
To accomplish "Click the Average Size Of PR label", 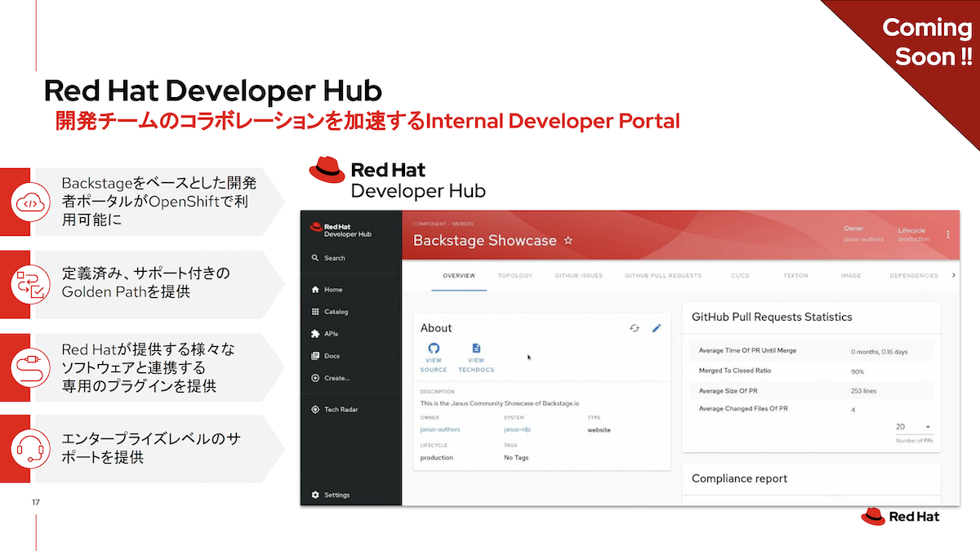I will coord(728,390).
